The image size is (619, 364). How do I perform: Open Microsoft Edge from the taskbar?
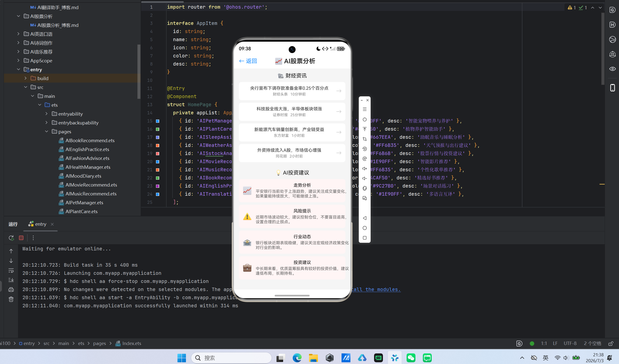[297, 358]
